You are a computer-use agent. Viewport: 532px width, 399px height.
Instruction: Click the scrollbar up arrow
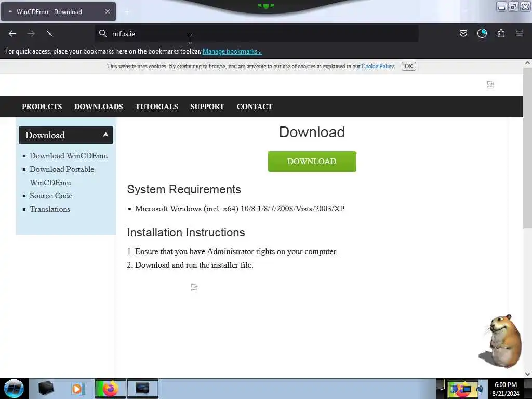click(x=527, y=63)
